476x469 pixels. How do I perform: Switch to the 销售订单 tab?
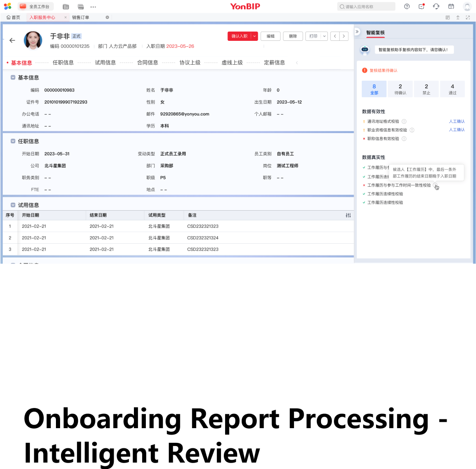[x=80, y=17]
